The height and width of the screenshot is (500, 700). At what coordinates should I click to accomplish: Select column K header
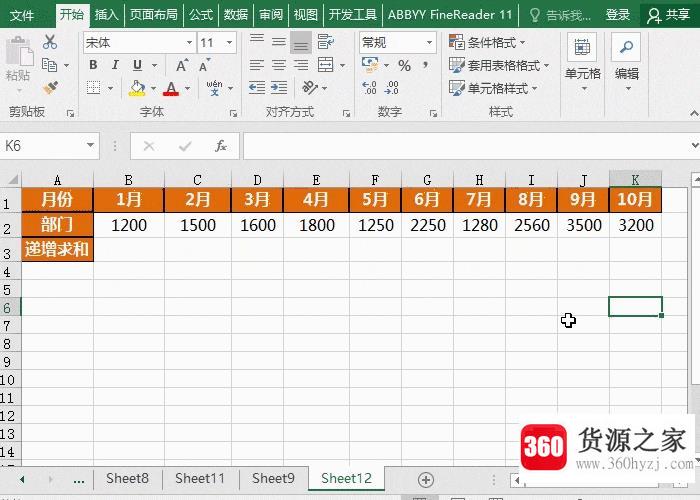(635, 179)
